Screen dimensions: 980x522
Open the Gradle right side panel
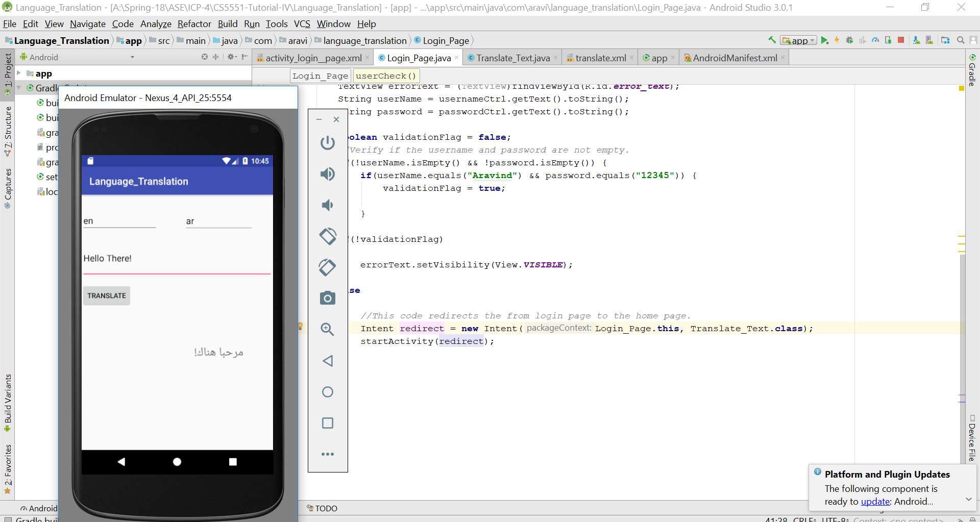coord(972,70)
